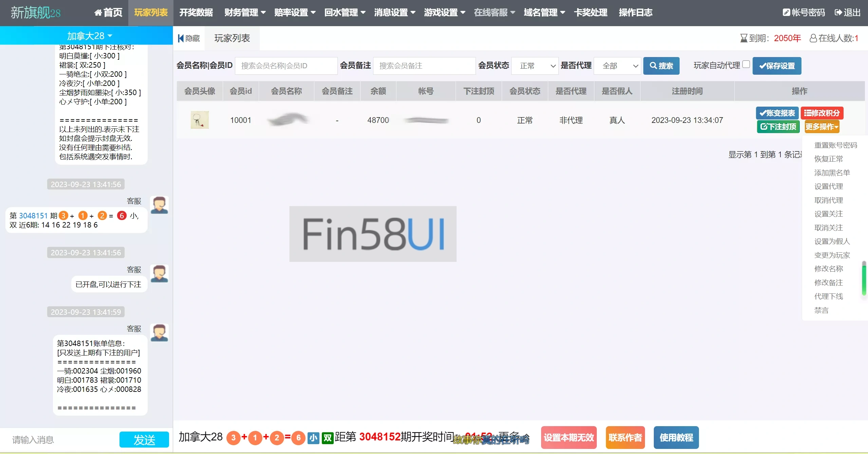Viewport: 868px width, 454px height.
Task: Click the chat message input field
Action: [58, 439]
